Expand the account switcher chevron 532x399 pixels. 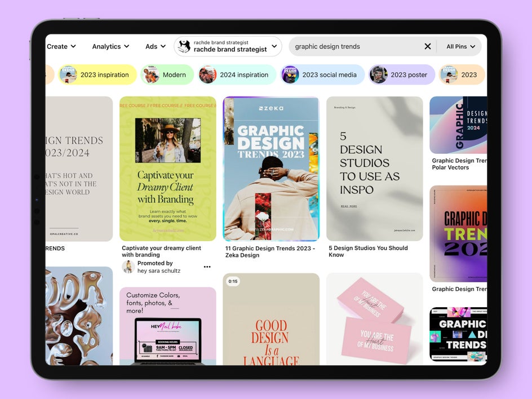(274, 46)
